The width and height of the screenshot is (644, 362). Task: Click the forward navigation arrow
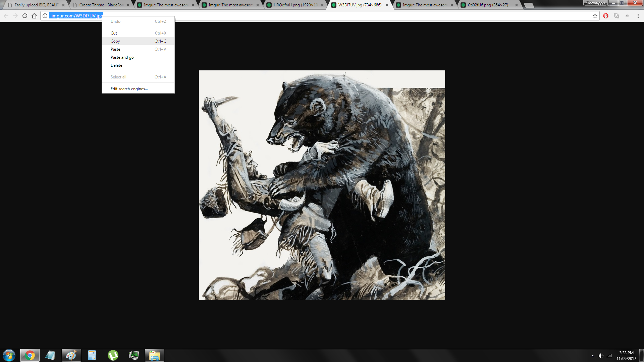15,16
